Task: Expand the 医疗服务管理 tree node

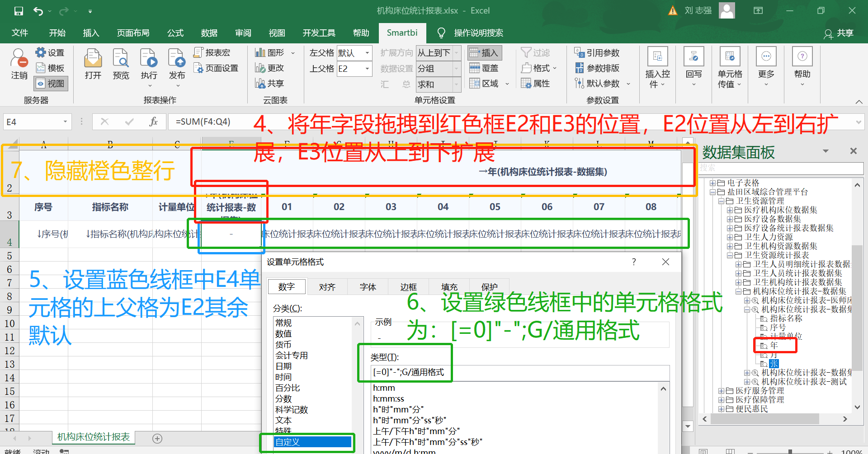Action: click(x=721, y=391)
